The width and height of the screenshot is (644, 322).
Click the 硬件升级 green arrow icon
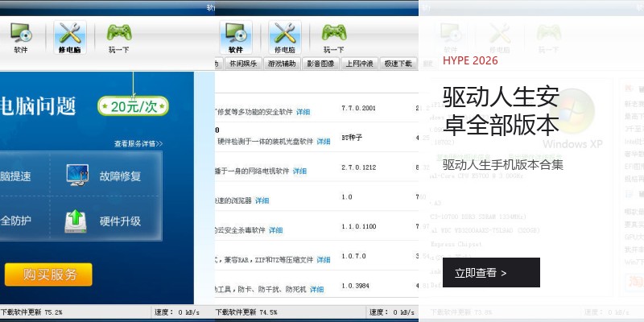pyautogui.click(x=76, y=221)
